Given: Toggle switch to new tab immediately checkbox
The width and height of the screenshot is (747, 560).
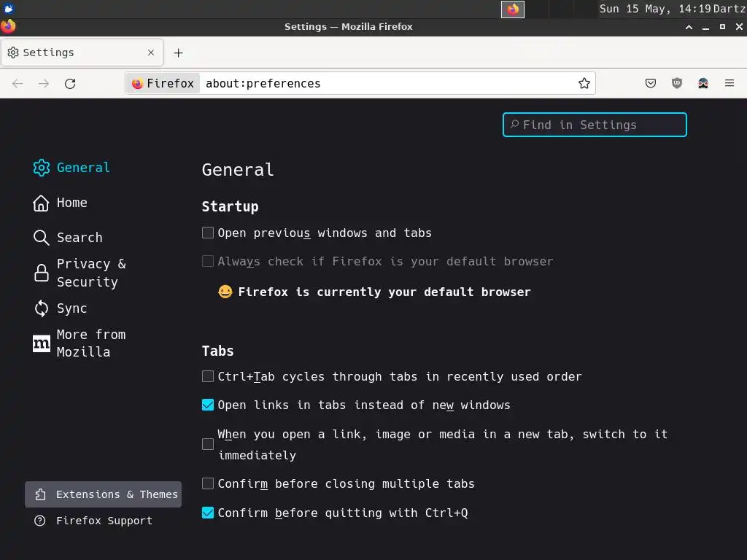Looking at the screenshot, I should tap(208, 444).
